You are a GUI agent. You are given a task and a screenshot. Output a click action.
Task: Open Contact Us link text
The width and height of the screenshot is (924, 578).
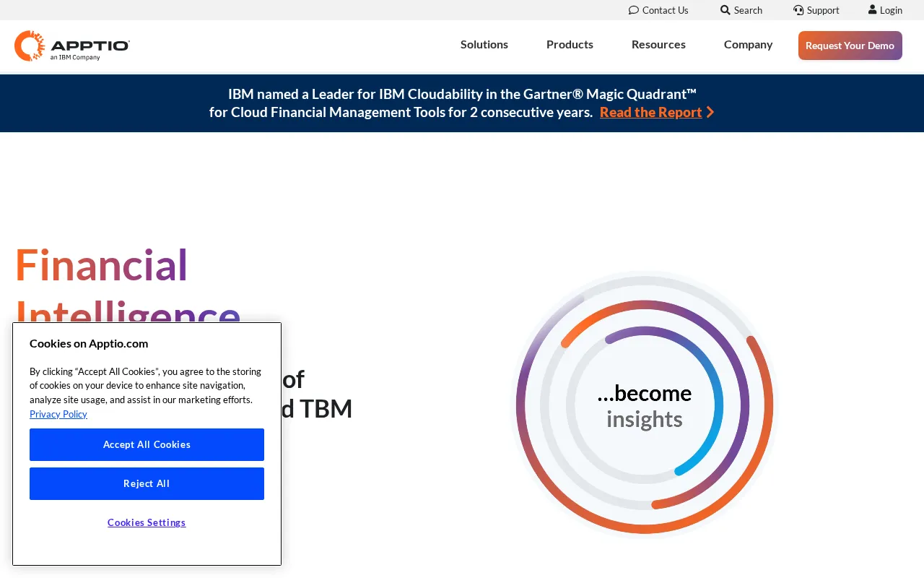pyautogui.click(x=666, y=10)
